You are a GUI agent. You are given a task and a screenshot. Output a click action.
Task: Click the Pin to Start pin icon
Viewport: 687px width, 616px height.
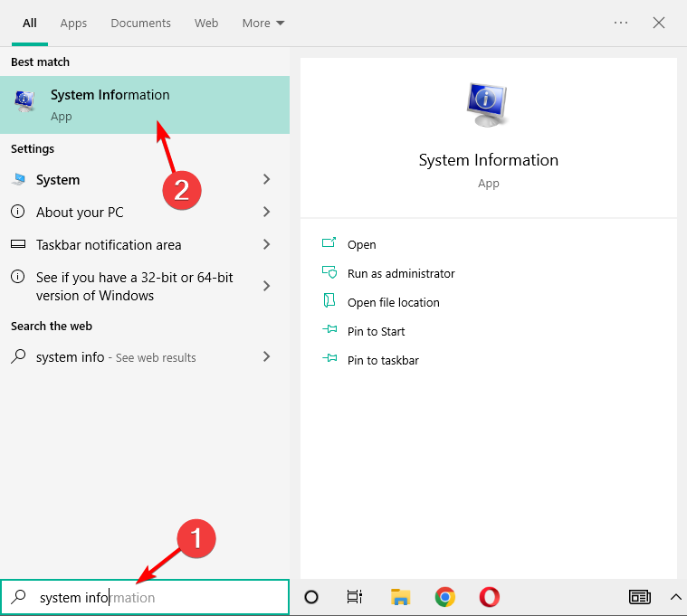329,329
